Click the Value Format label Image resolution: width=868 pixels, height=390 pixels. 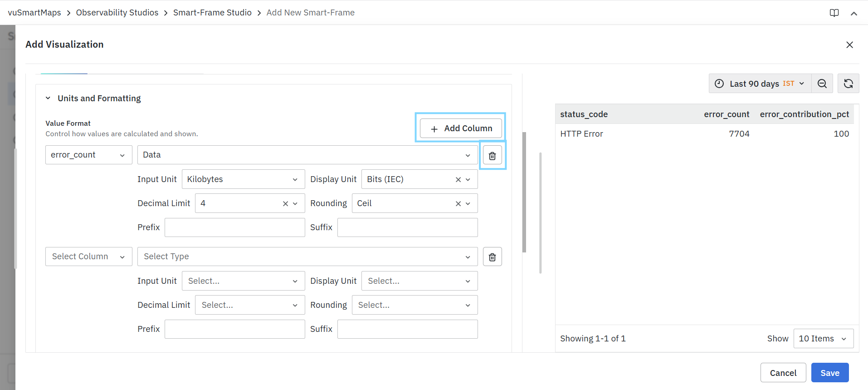pos(68,123)
